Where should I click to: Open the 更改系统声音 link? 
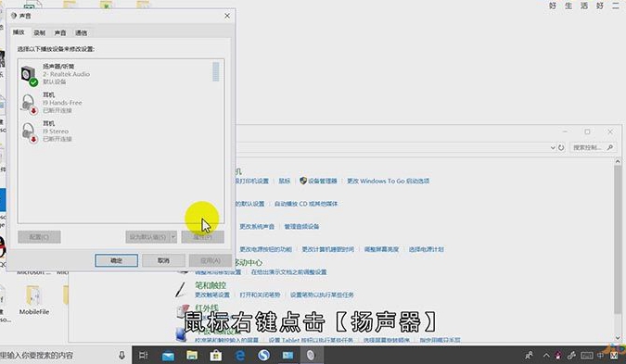pos(257,226)
